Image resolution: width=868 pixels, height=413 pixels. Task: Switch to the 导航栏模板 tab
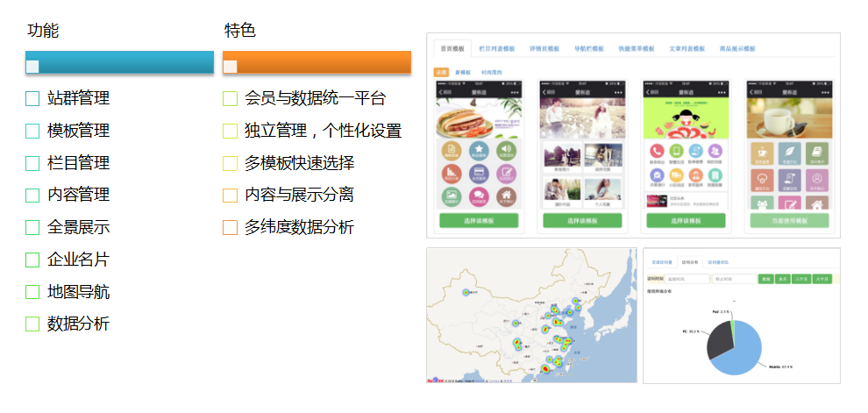(x=589, y=49)
